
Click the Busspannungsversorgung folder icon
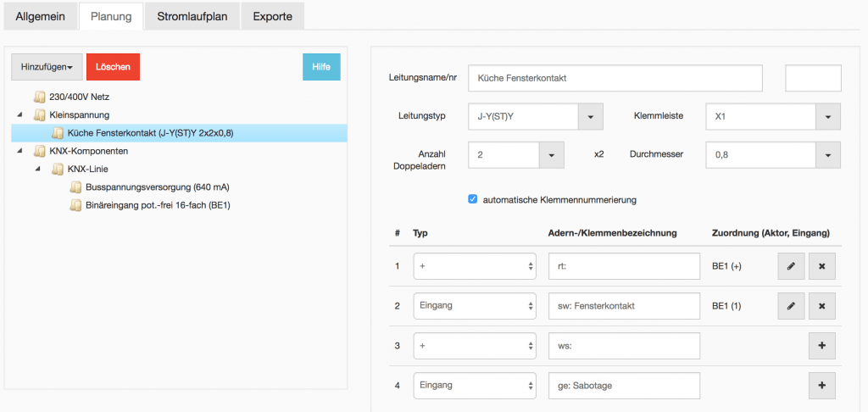(75, 187)
